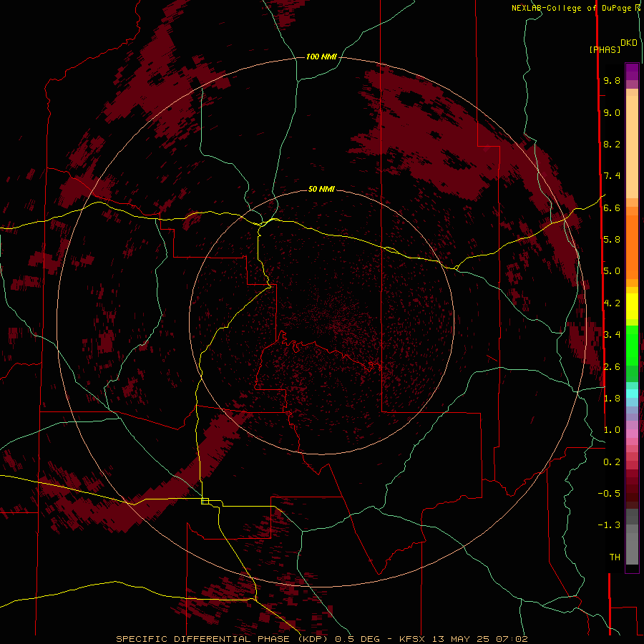
Task: Click the 50 NMI range ring label
Action: 321,189
